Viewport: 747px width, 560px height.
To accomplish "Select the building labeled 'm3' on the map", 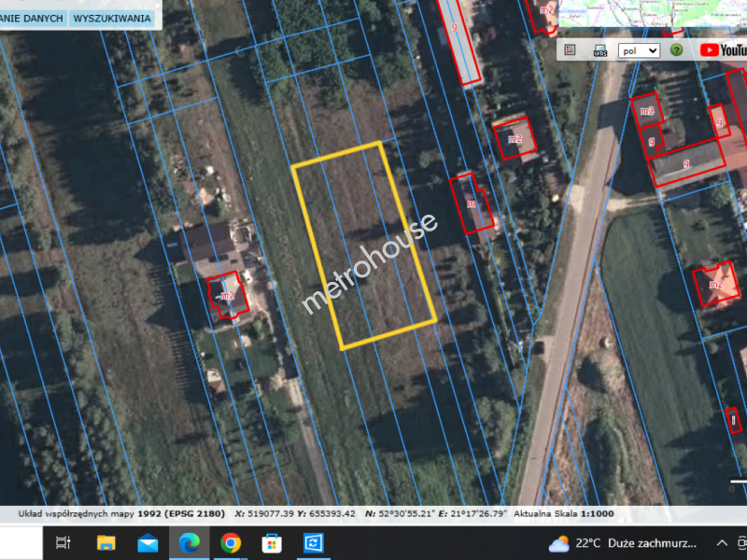I will 646,110.
